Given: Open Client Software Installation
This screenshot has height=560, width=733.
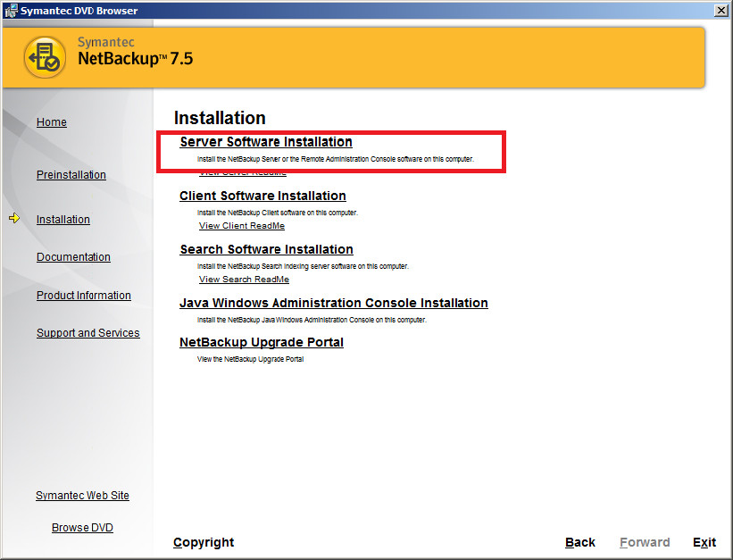Looking at the screenshot, I should pyautogui.click(x=262, y=196).
